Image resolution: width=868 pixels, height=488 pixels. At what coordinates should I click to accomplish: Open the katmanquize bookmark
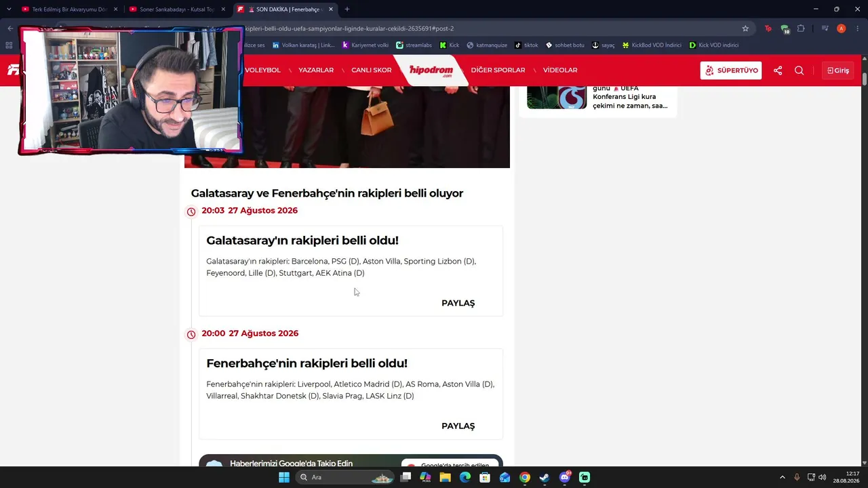point(487,45)
